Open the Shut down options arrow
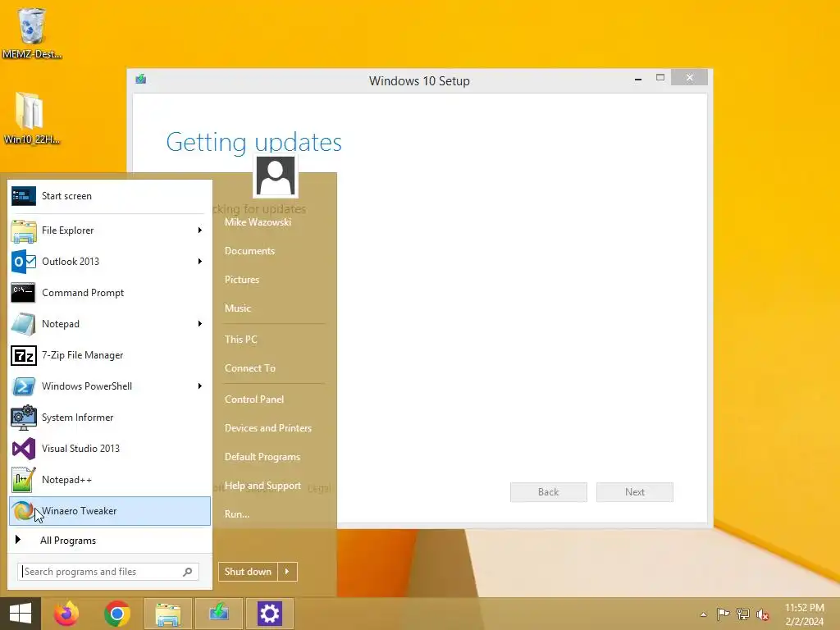The height and width of the screenshot is (630, 840). coord(287,572)
